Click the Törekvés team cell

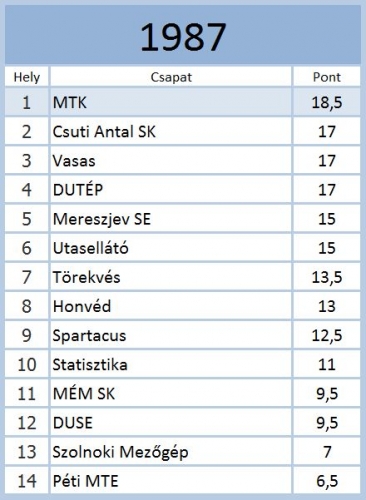(171, 277)
